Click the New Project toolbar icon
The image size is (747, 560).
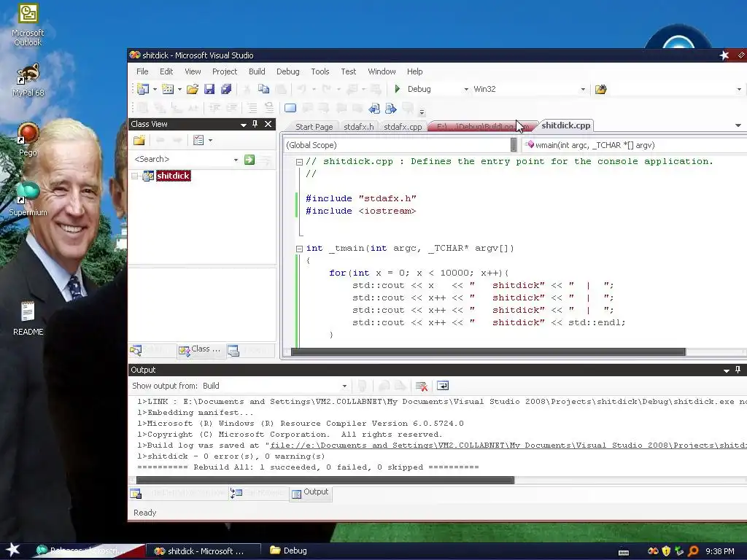142,89
